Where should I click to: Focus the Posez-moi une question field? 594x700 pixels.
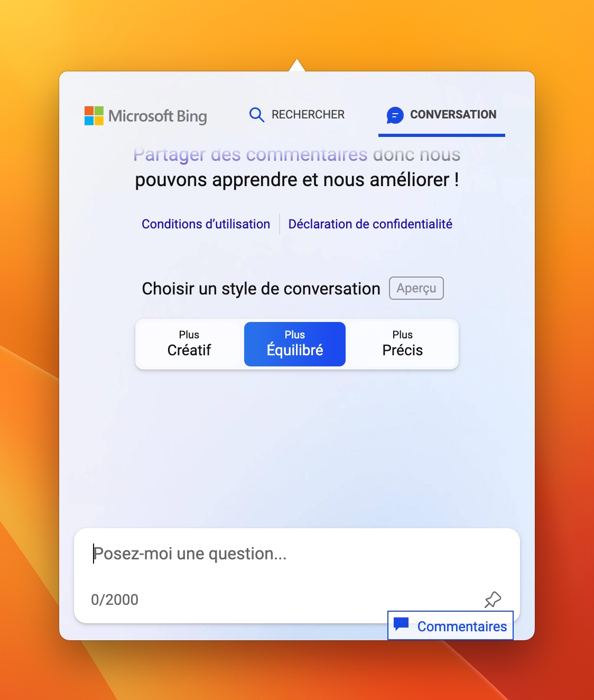(x=297, y=554)
